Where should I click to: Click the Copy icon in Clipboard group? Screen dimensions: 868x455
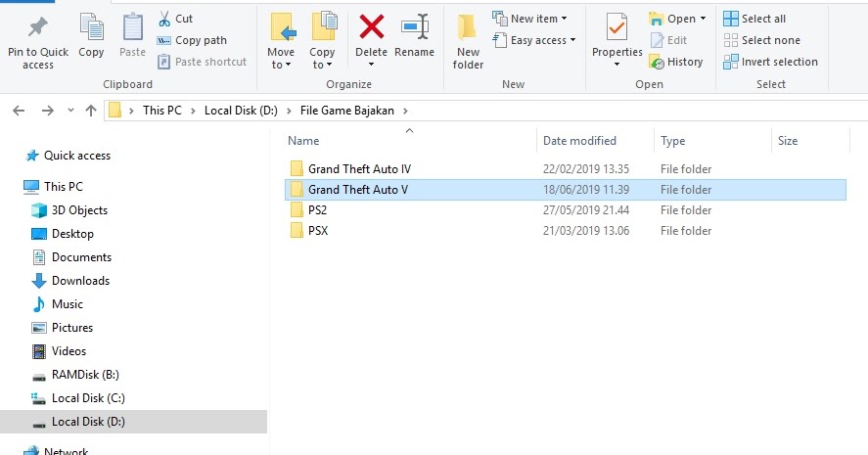point(91,27)
